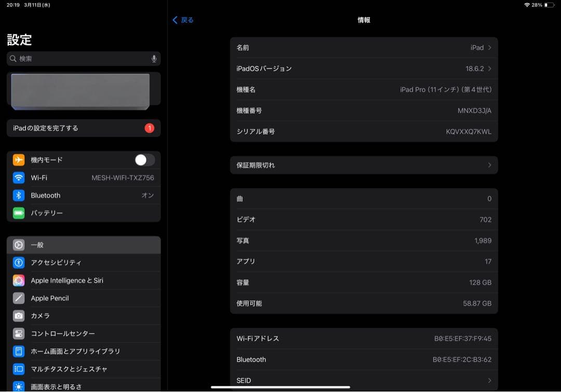
Task: Focus the 検索 search field
Action: pos(83,59)
